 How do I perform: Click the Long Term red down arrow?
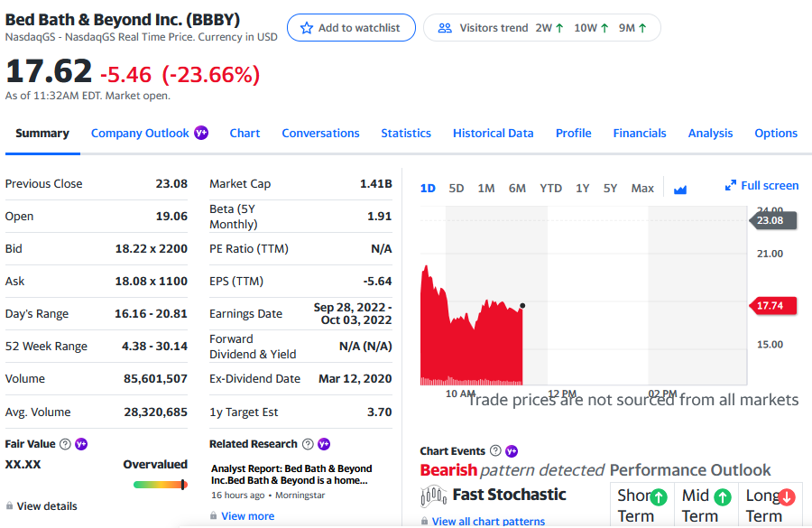click(x=786, y=497)
